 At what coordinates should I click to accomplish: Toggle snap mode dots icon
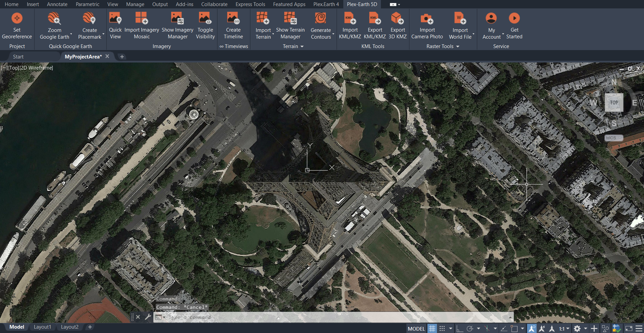[x=442, y=329]
